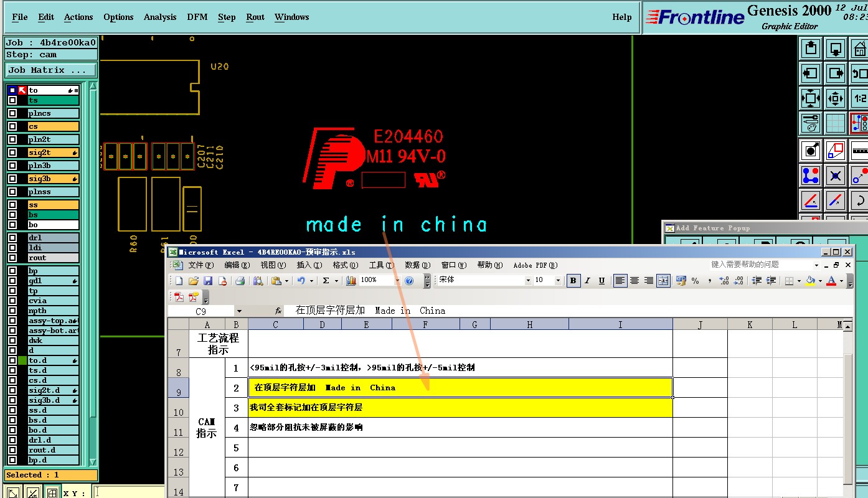This screenshot has width=868, height=498.
Task: Toggle checkbox beside layer rout
Action: point(12,258)
